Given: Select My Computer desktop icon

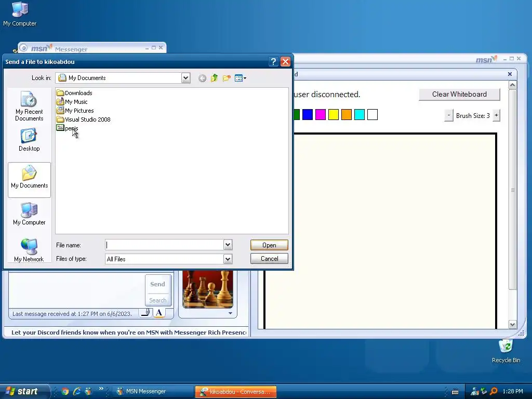Looking at the screenshot, I should click(x=20, y=14).
